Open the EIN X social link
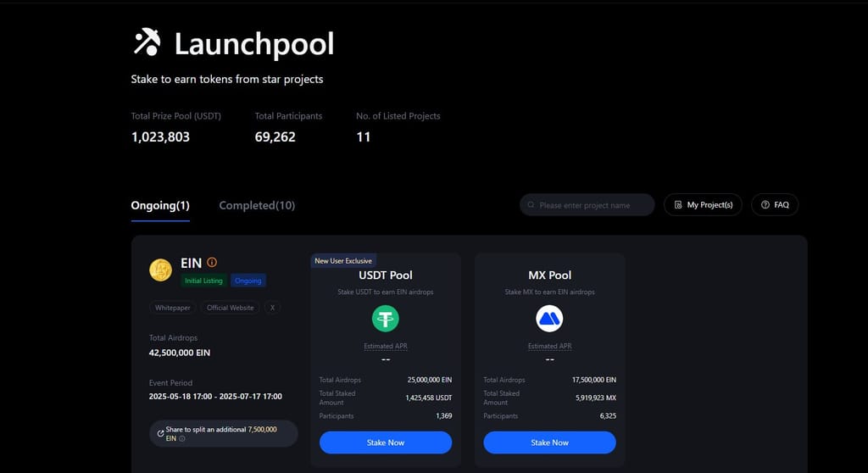Image resolution: width=868 pixels, height=473 pixels. (272, 308)
